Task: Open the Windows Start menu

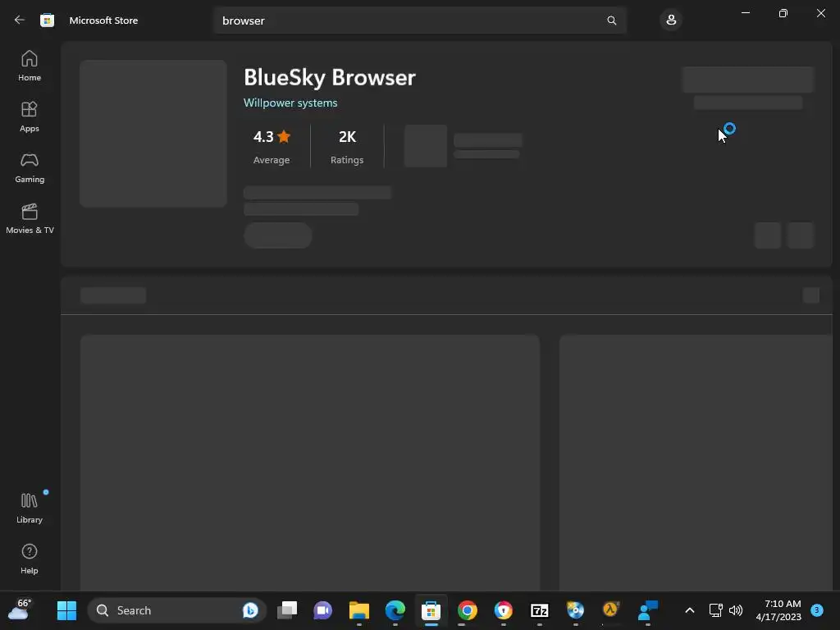Action: (67, 610)
